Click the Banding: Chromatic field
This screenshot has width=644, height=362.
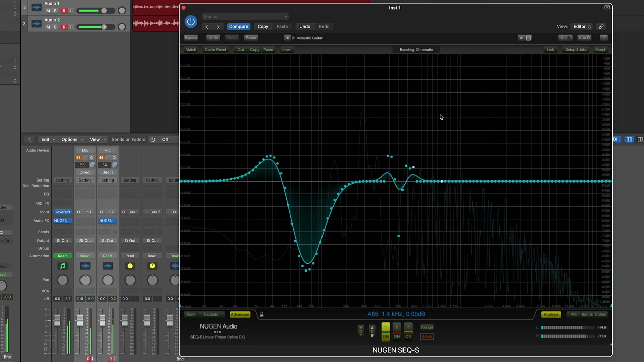[417, 50]
